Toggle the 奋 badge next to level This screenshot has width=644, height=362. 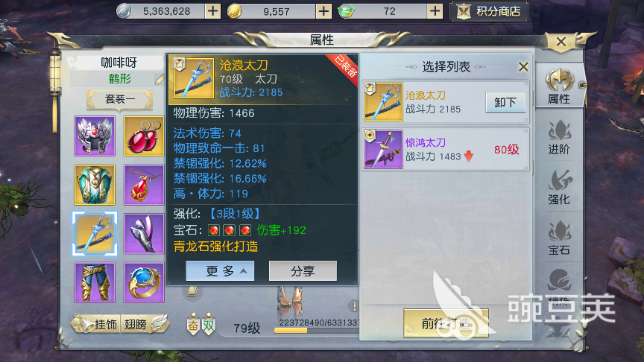194,325
